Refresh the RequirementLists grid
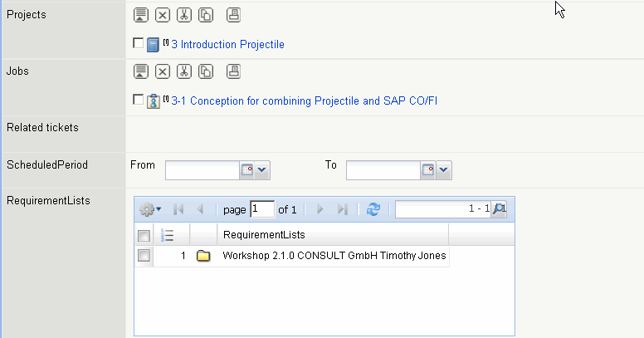644x338 pixels. tap(373, 210)
